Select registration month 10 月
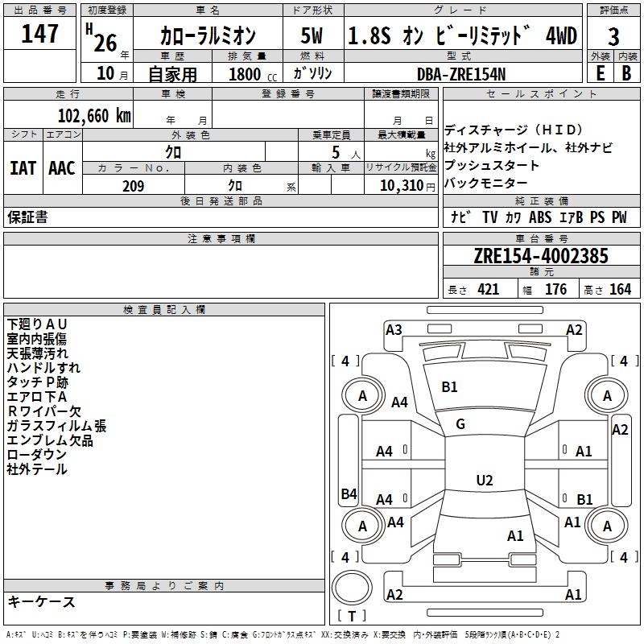 tap(112, 73)
